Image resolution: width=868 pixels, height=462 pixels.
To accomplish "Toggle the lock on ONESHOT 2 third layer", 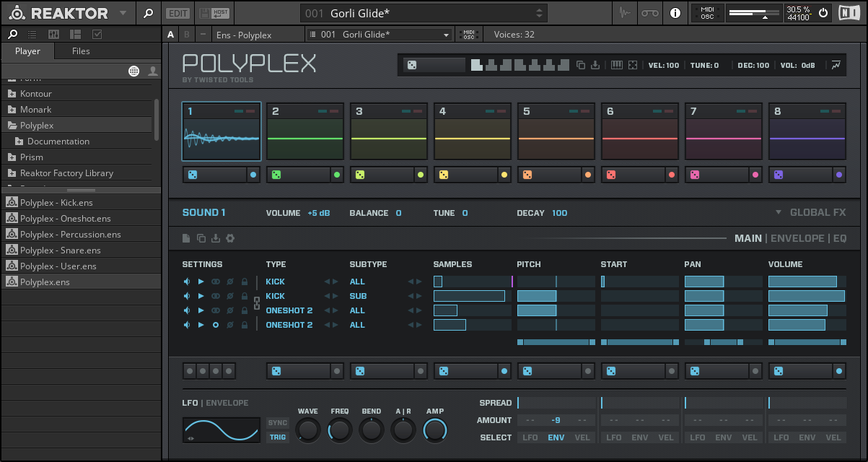I will click(x=245, y=310).
